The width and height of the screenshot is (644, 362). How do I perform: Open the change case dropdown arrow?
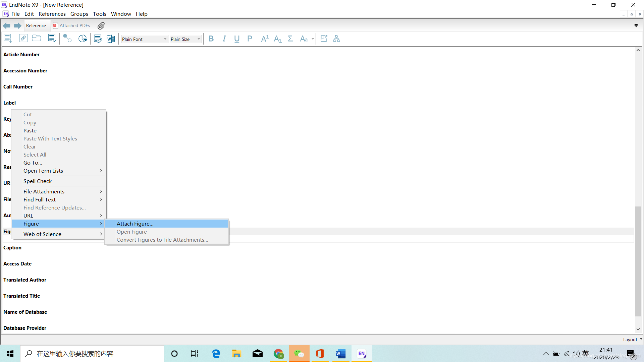pos(313,39)
